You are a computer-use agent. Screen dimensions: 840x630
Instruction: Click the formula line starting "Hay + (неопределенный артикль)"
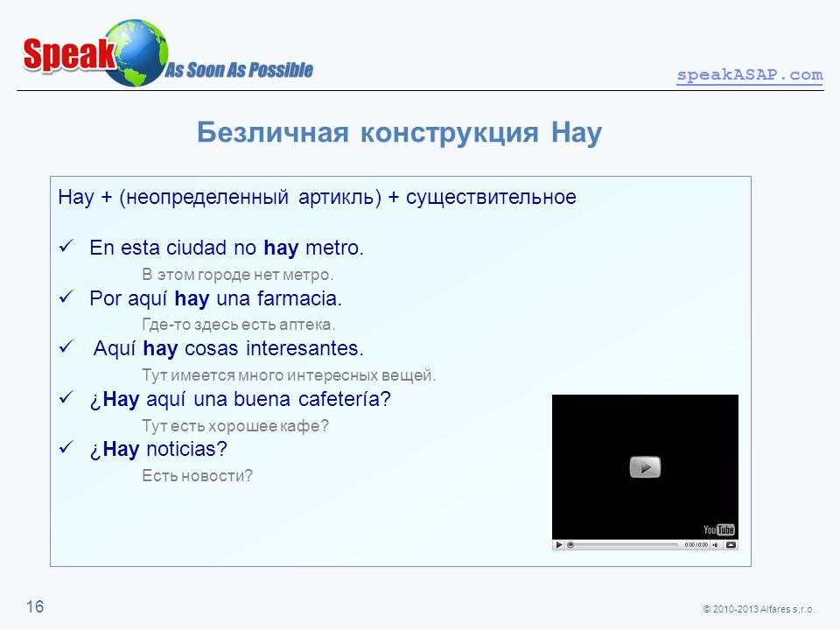317,197
